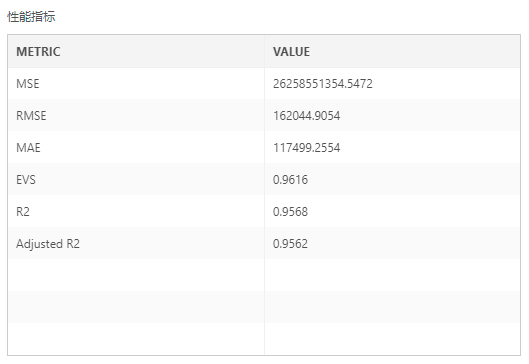Click the MSE value 26258551354.5472
Image resolution: width=529 pixels, height=364 pixels.
[x=323, y=84]
